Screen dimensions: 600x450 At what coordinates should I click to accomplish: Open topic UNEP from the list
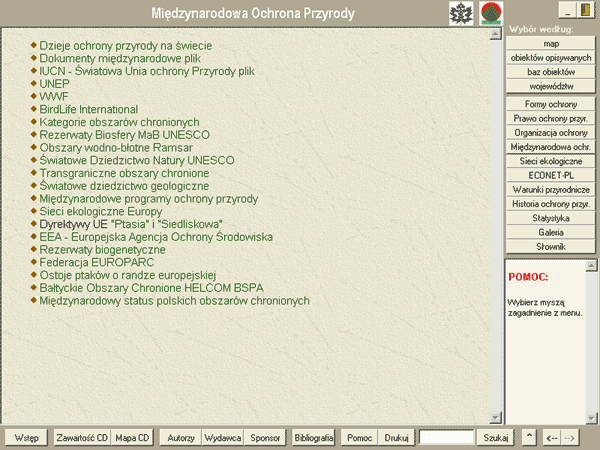[54, 84]
